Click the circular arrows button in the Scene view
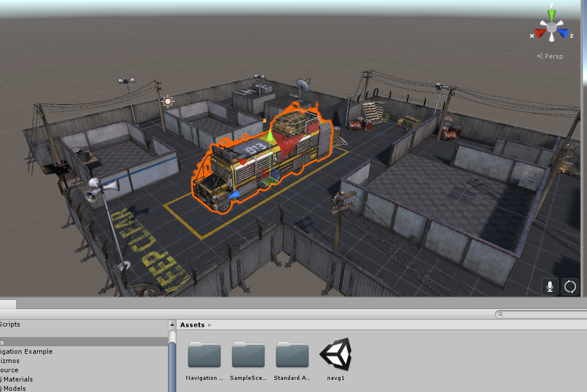 [570, 287]
